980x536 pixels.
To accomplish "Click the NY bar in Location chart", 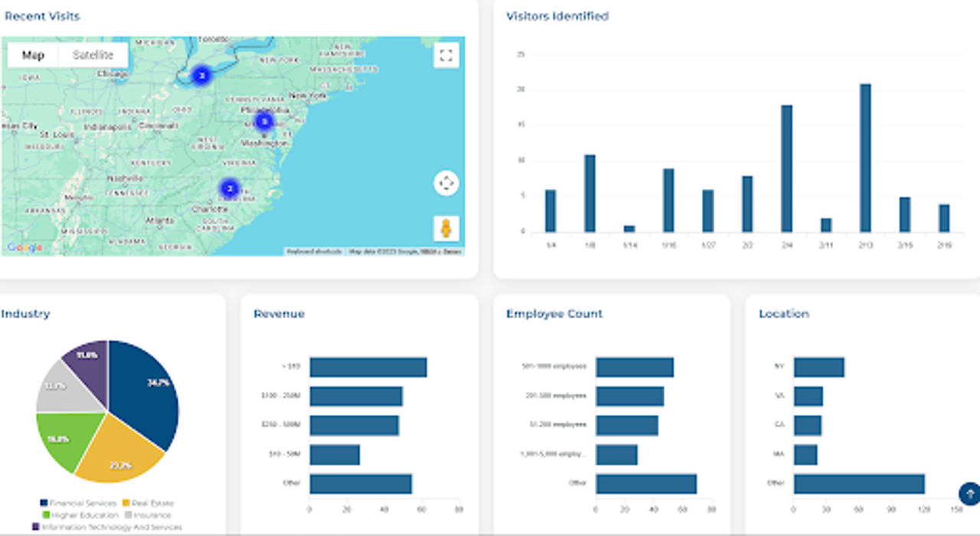I will tap(819, 367).
